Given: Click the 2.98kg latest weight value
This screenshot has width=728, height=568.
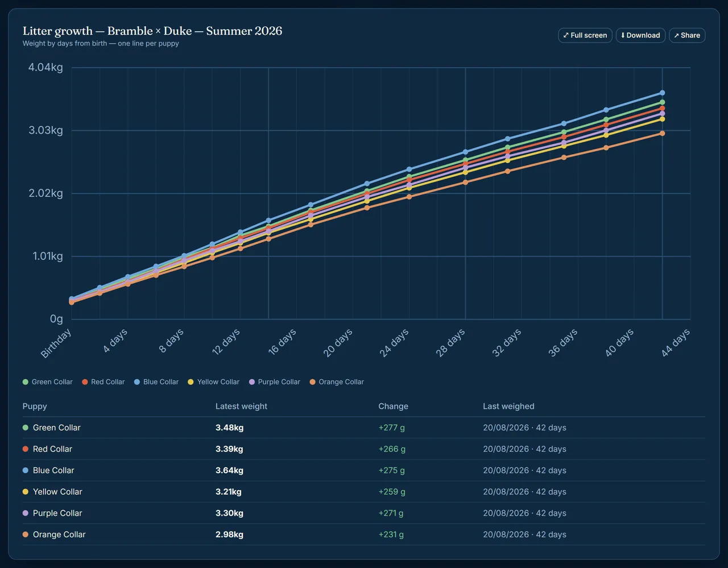Looking at the screenshot, I should coord(230,534).
